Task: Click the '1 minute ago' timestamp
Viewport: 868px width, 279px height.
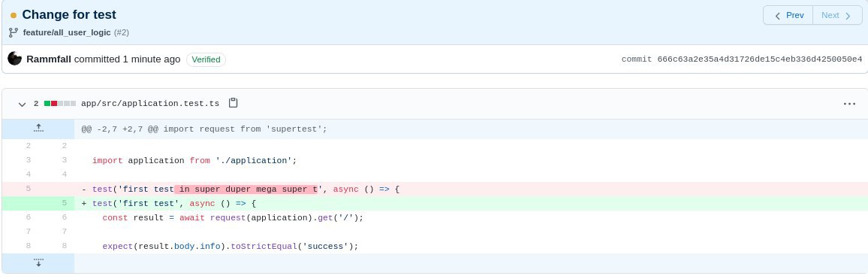Action: (152, 59)
